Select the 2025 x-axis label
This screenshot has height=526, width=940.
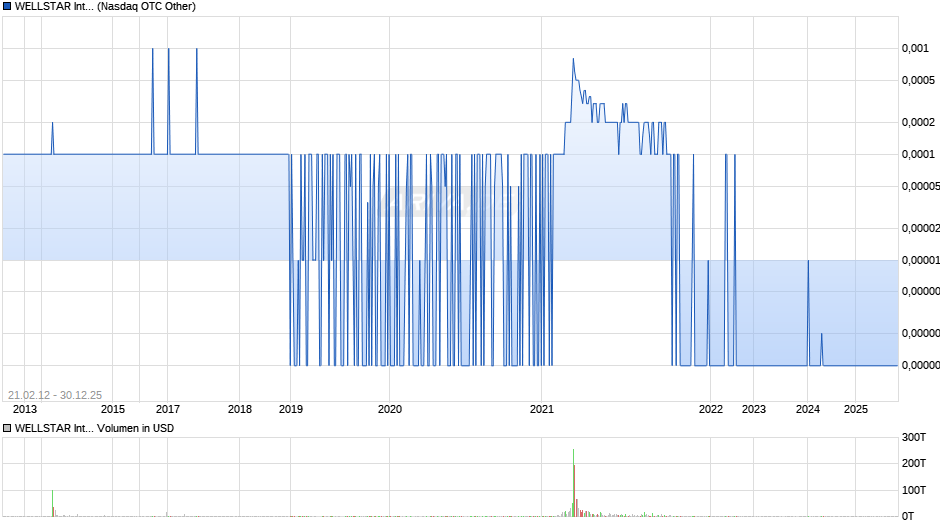click(x=855, y=409)
